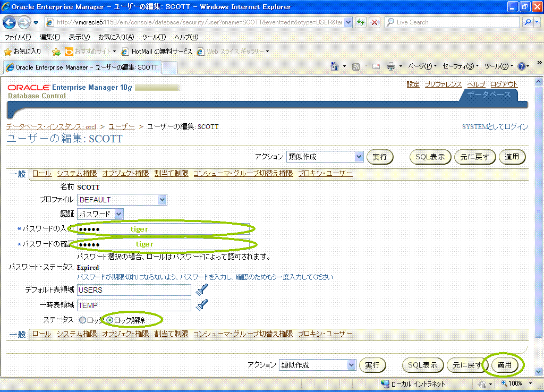Click the browser back arrow button
The height and width of the screenshot is (392, 544).
pyautogui.click(x=10, y=22)
